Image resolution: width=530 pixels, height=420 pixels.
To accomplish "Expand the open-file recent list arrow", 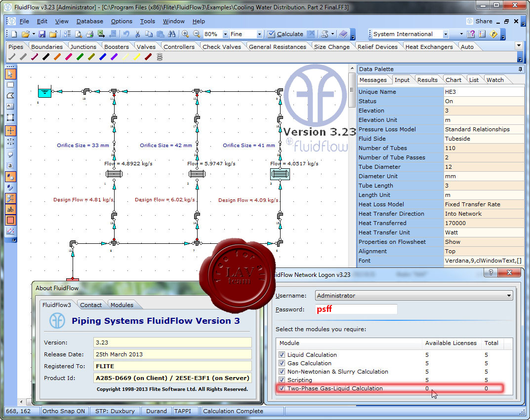I will tap(34, 34).
